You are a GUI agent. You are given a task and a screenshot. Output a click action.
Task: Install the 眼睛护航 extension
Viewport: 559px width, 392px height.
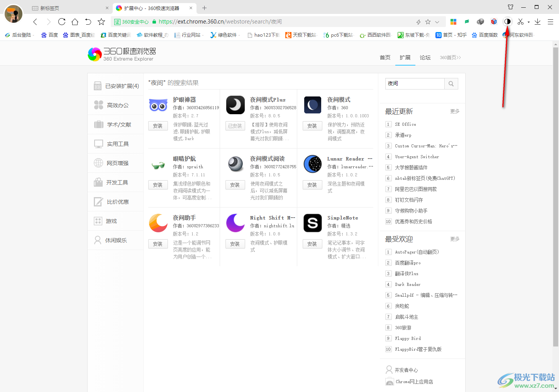[158, 185]
